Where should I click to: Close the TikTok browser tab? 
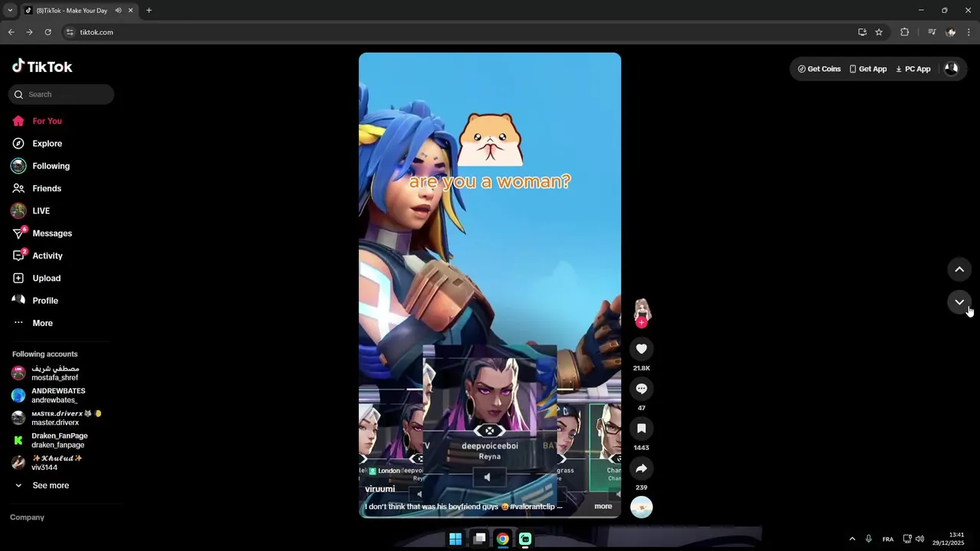130,11
